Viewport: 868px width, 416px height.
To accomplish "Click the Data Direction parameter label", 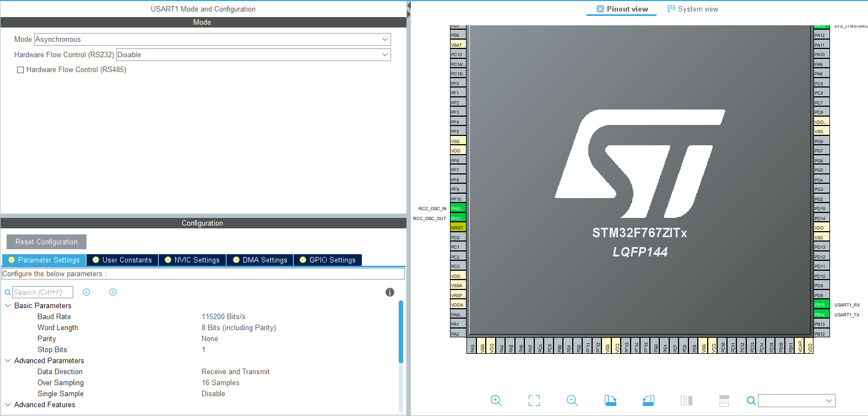I will click(60, 371).
